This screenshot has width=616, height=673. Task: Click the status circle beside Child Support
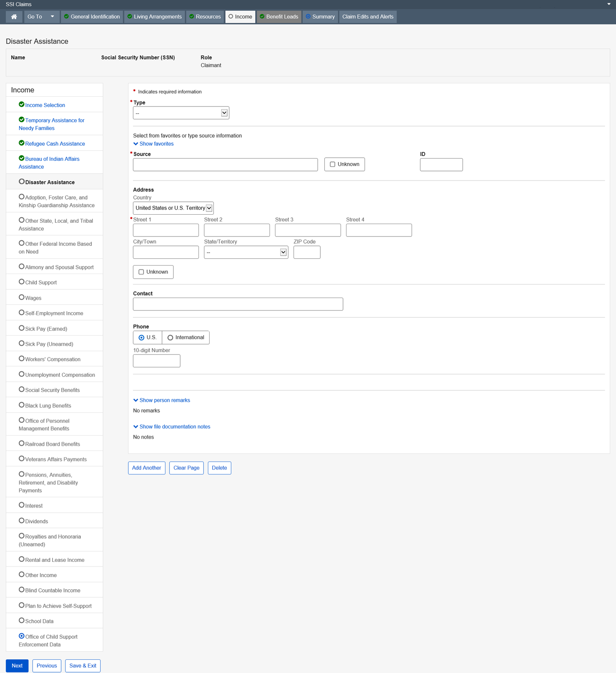[21, 282]
